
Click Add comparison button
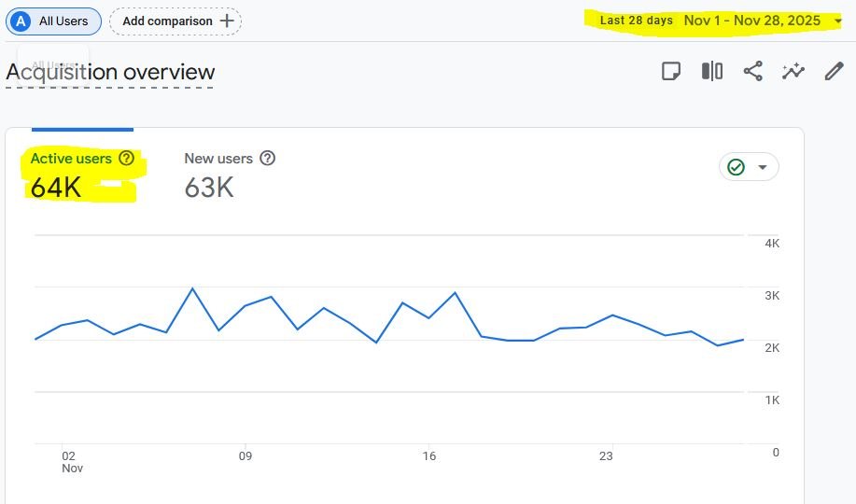pyautogui.click(x=175, y=21)
